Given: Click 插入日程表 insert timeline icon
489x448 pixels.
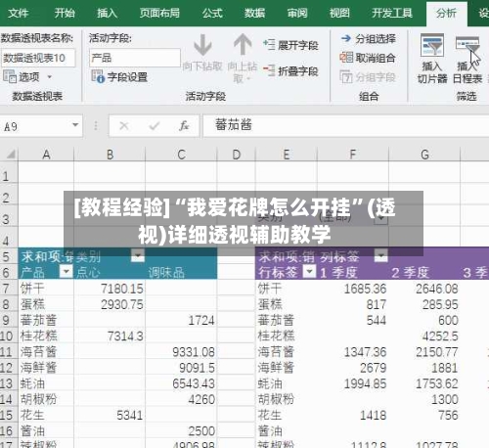Looking at the screenshot, I should (467, 59).
